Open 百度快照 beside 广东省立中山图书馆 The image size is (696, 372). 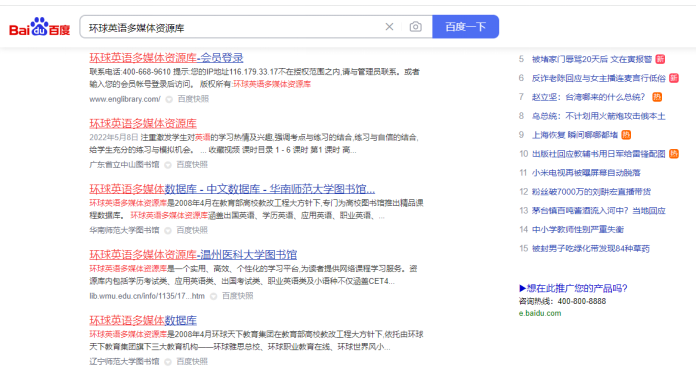pos(192,165)
